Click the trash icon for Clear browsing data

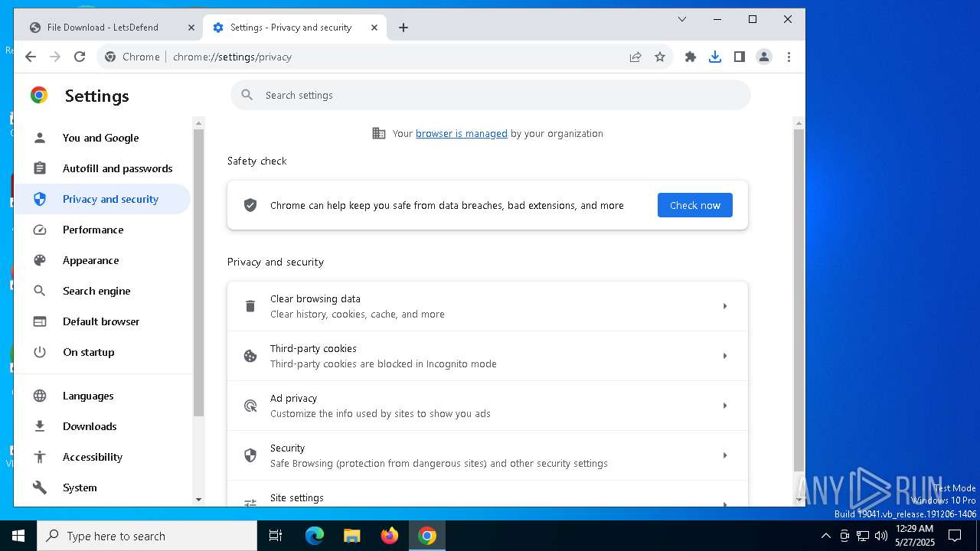click(250, 306)
